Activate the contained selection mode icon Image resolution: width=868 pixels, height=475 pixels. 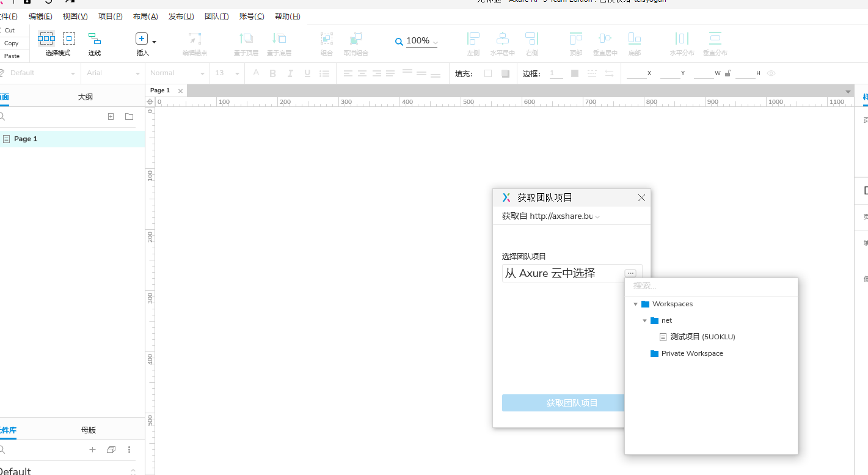[69, 39]
